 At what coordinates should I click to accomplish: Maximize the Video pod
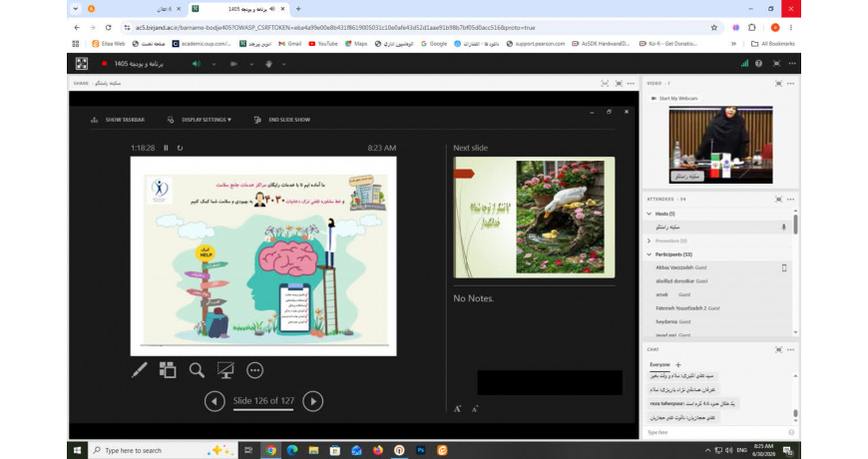pyautogui.click(x=778, y=83)
